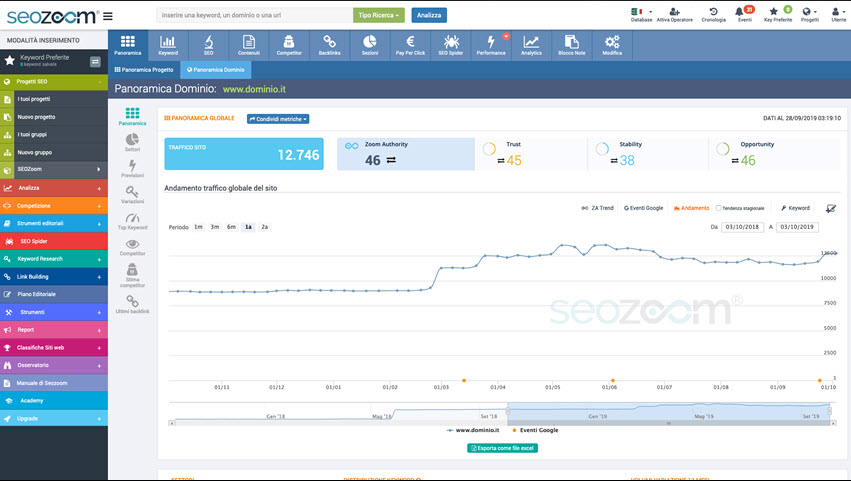Click the Da start date field
Image resolution: width=851 pixels, height=481 pixels.
click(x=742, y=227)
